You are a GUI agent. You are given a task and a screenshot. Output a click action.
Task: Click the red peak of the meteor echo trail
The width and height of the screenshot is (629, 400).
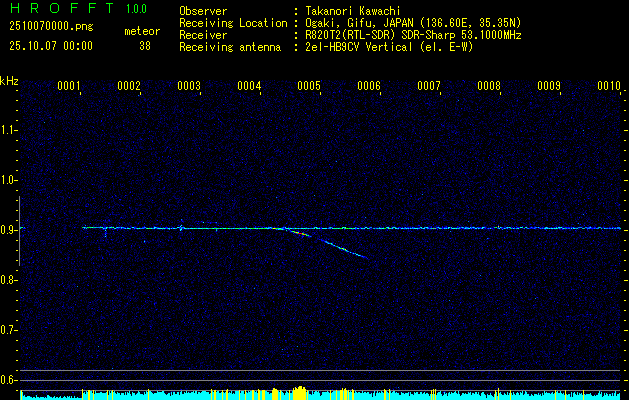tap(300, 233)
